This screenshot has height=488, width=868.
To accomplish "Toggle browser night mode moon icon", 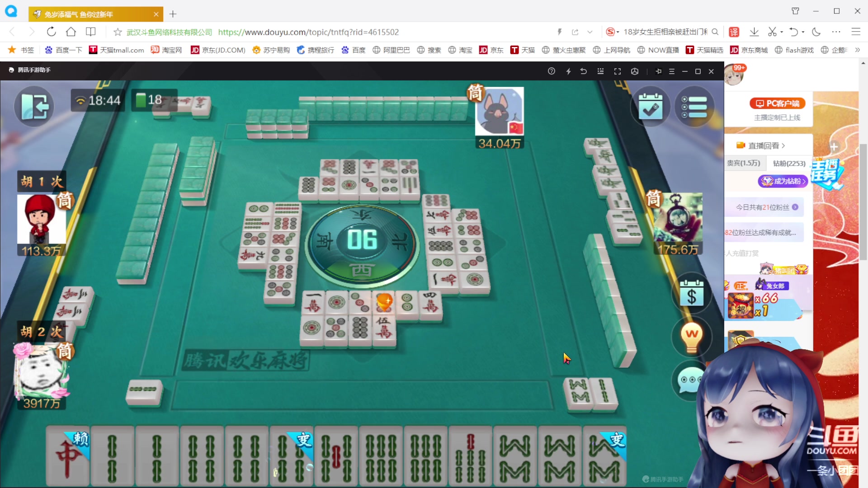I will pyautogui.click(x=816, y=32).
